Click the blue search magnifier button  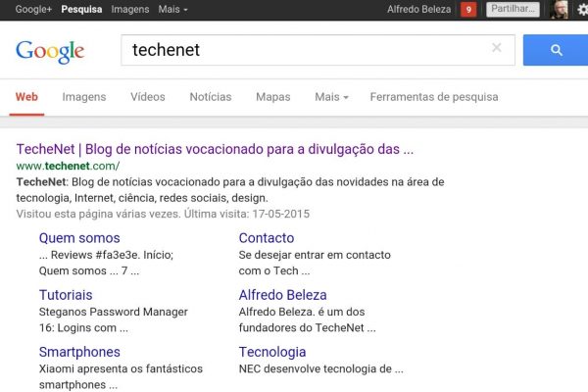click(556, 50)
